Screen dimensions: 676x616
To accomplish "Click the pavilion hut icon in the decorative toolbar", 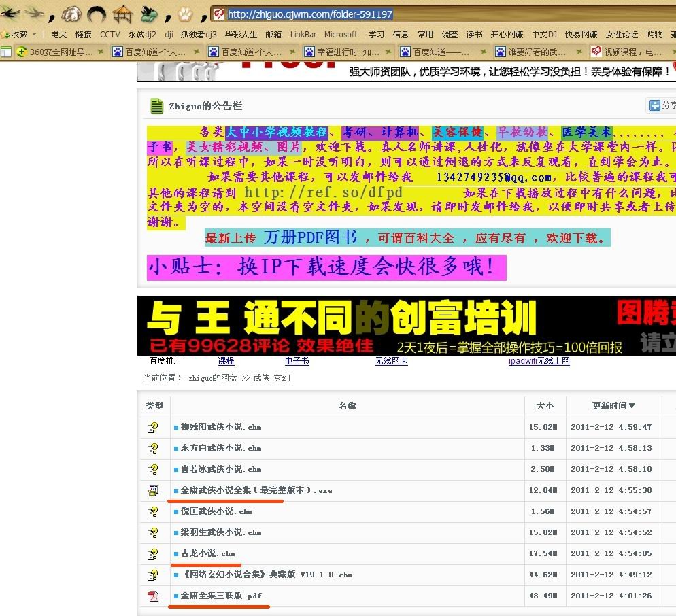I will (x=122, y=14).
